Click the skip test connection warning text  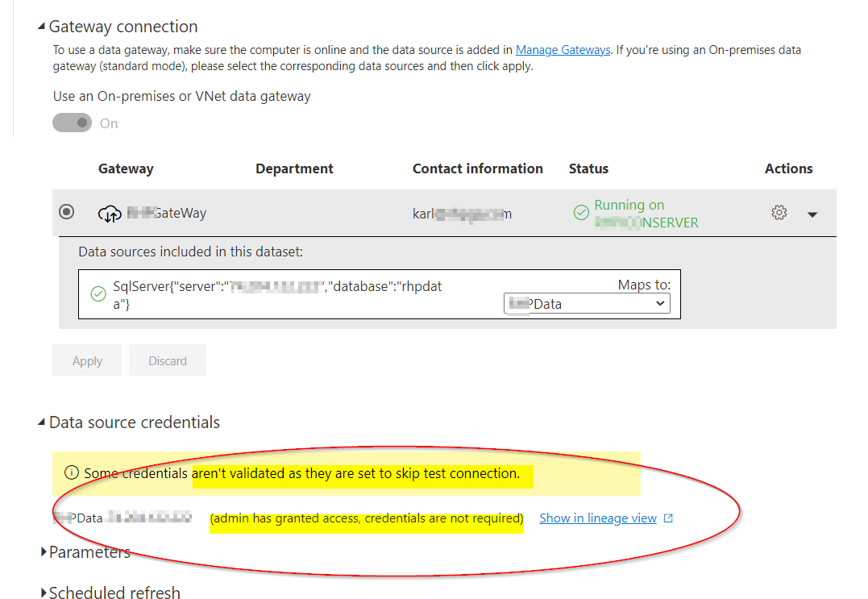coord(301,473)
